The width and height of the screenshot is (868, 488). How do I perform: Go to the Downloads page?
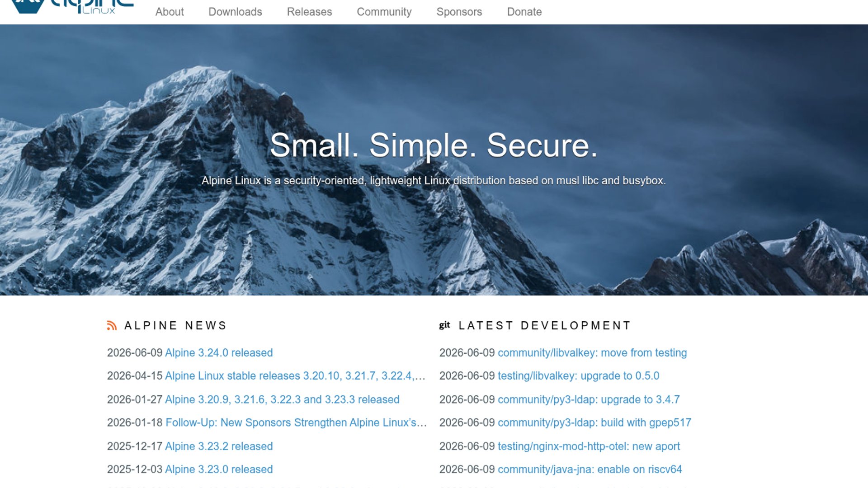click(x=235, y=12)
